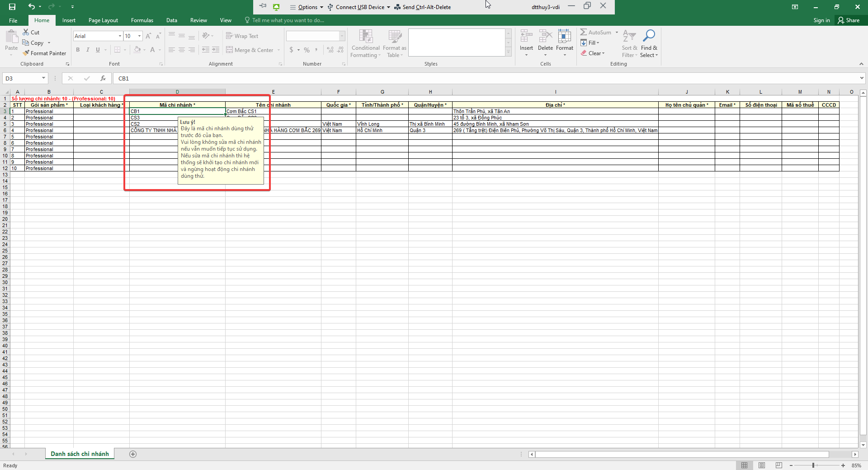Switch to Page Break Preview in status bar
Image resolution: width=868 pixels, height=470 pixels.
778,465
